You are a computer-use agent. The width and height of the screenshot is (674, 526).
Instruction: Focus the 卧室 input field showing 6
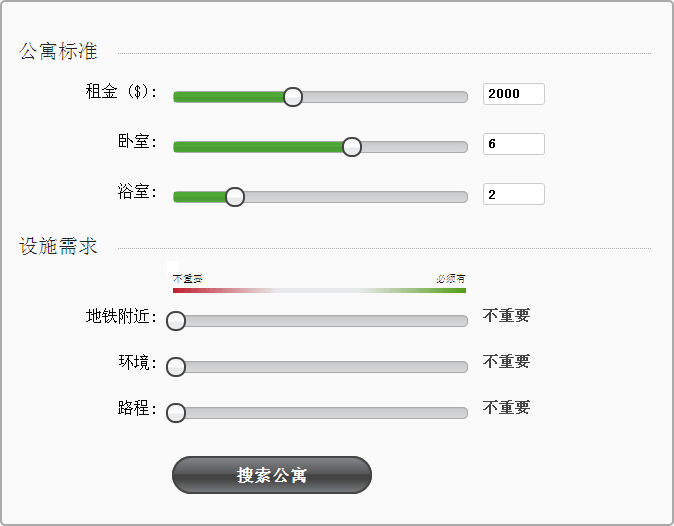click(513, 144)
